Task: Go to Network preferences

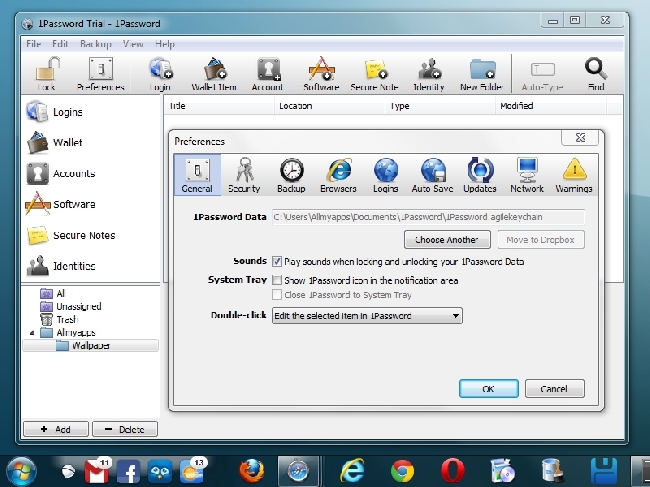Action: point(527,176)
